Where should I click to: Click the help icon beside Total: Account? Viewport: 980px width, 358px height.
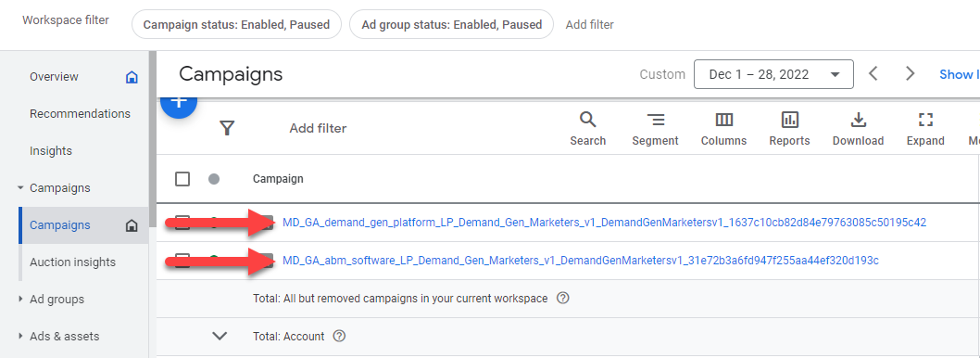(339, 336)
